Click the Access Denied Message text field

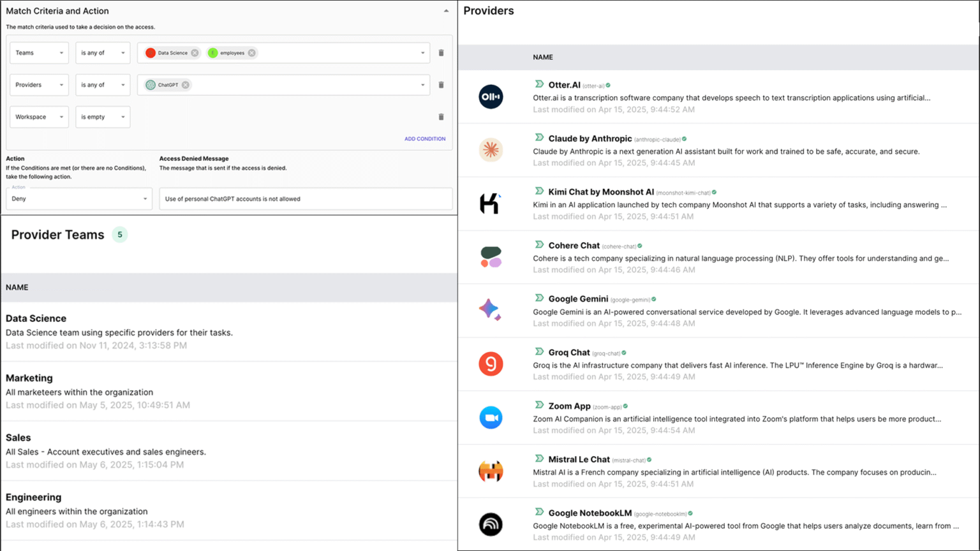pyautogui.click(x=306, y=199)
